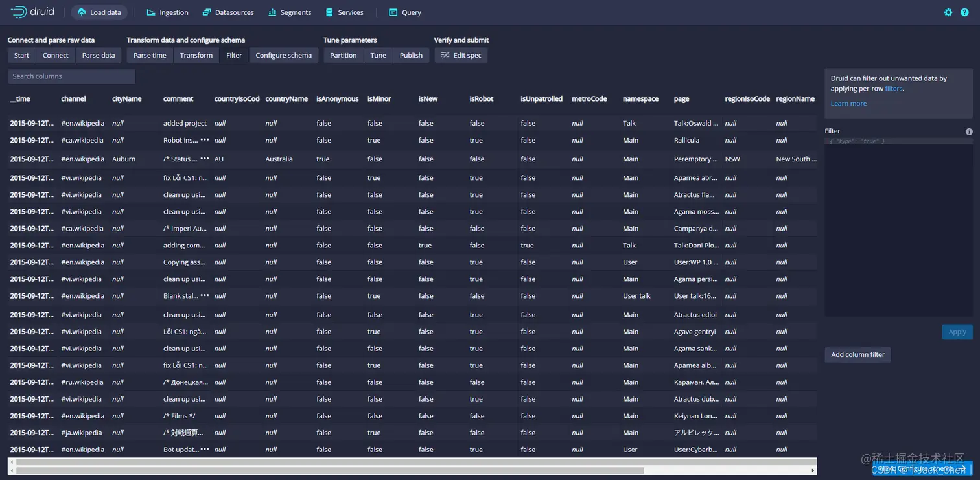This screenshot has width=980, height=480.
Task: Click the cityName column header
Action: tap(127, 99)
